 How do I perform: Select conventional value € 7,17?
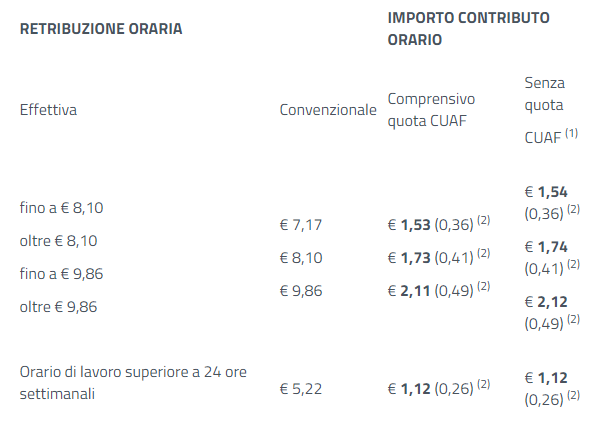pos(301,225)
